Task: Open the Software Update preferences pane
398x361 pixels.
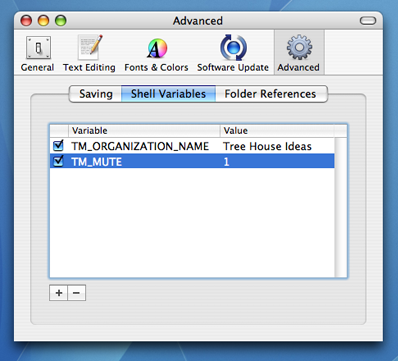Action: pos(233,54)
